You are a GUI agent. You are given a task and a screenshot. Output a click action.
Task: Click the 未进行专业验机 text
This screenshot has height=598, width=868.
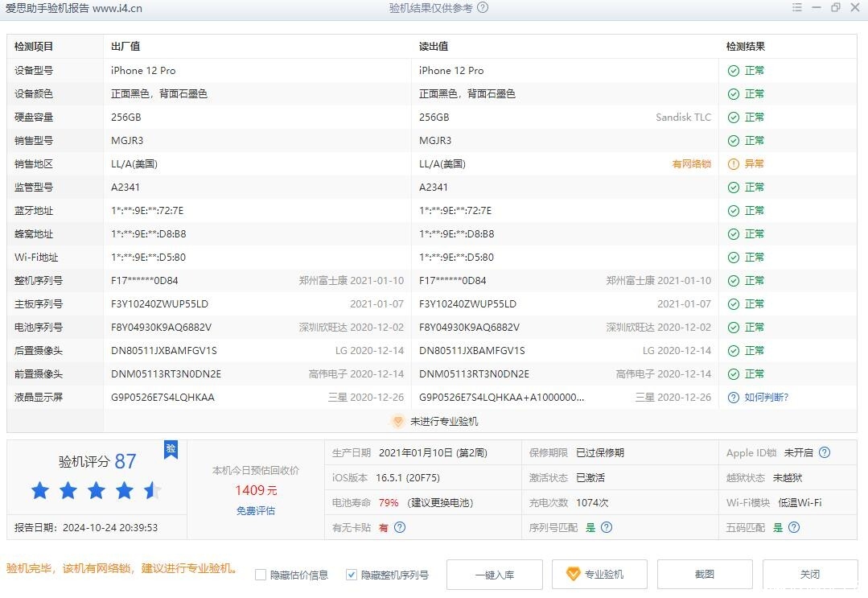(444, 422)
